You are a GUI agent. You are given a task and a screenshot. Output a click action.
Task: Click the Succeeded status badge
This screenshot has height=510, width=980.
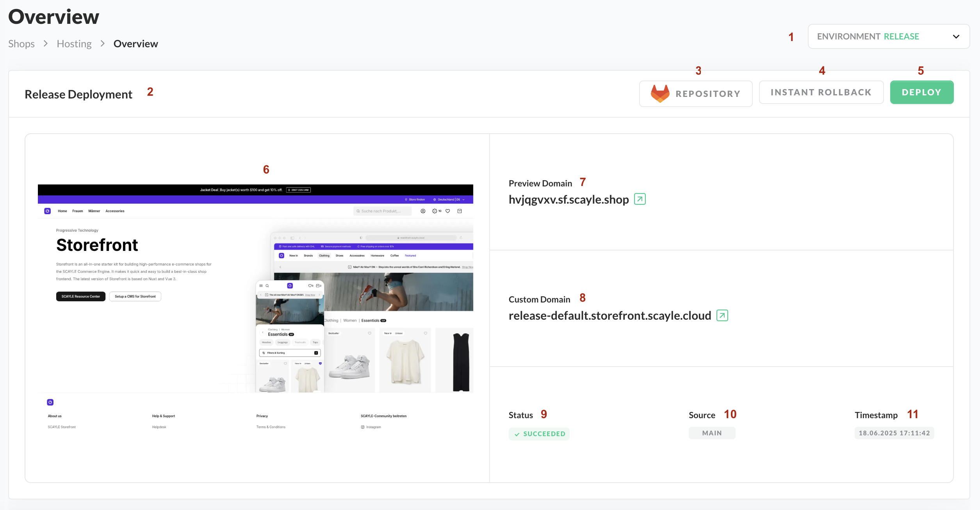pyautogui.click(x=539, y=434)
